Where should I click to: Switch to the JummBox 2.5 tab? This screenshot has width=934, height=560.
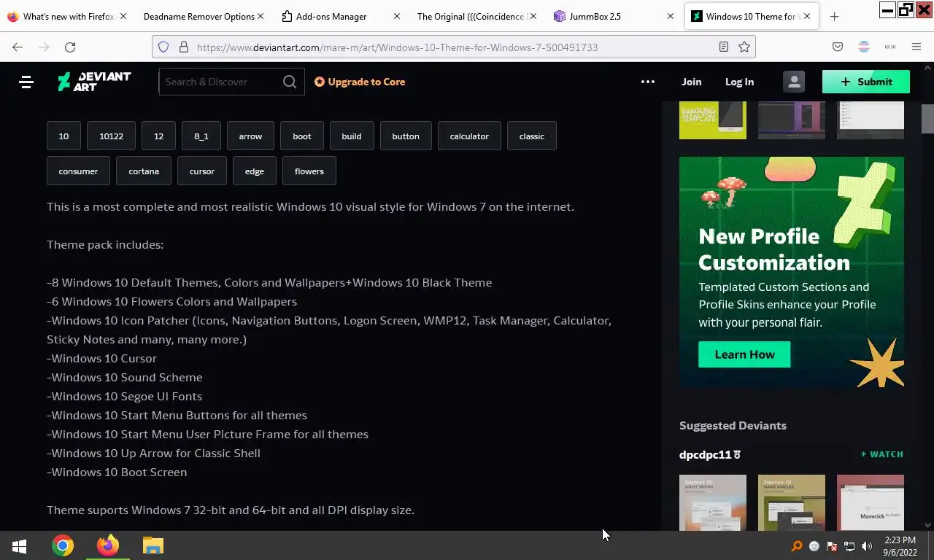613,16
